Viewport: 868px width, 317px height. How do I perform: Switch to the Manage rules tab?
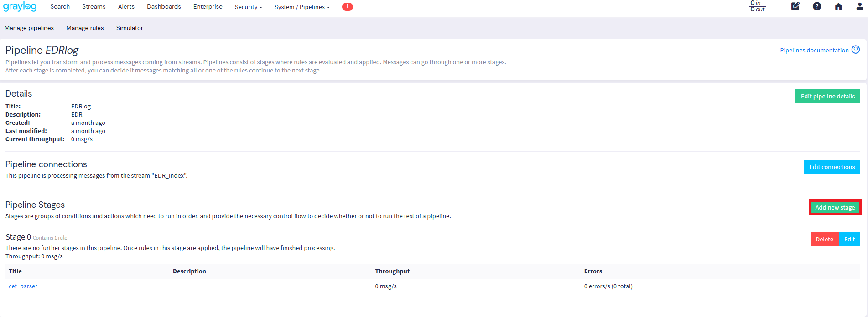pyautogui.click(x=85, y=28)
